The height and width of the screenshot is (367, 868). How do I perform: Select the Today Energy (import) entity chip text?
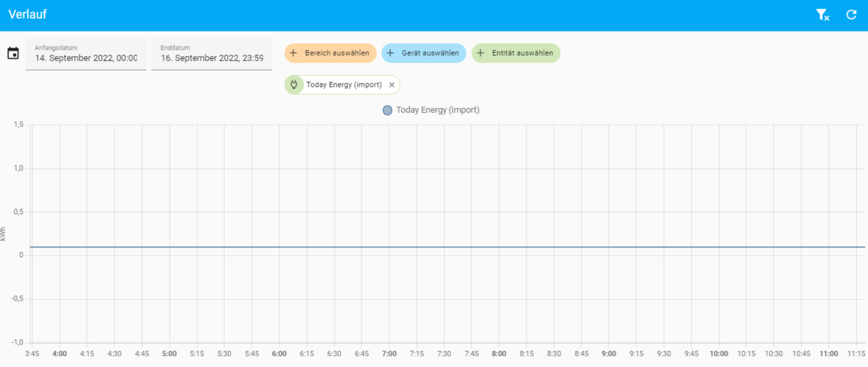(x=344, y=85)
